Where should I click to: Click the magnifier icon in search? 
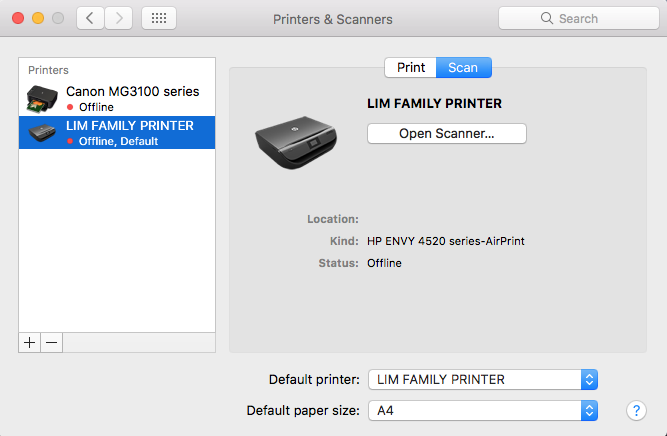[x=547, y=19]
